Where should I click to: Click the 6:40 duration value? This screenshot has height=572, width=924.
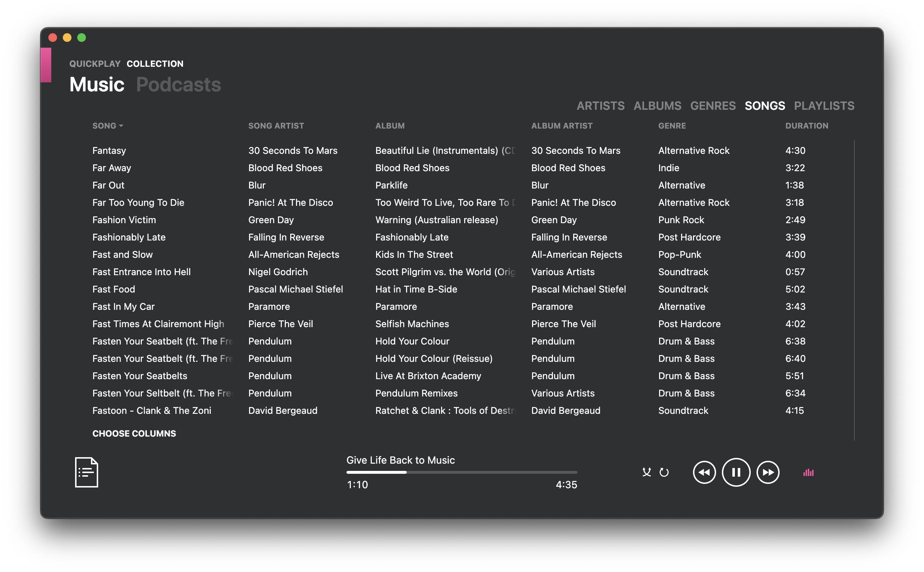pos(796,359)
